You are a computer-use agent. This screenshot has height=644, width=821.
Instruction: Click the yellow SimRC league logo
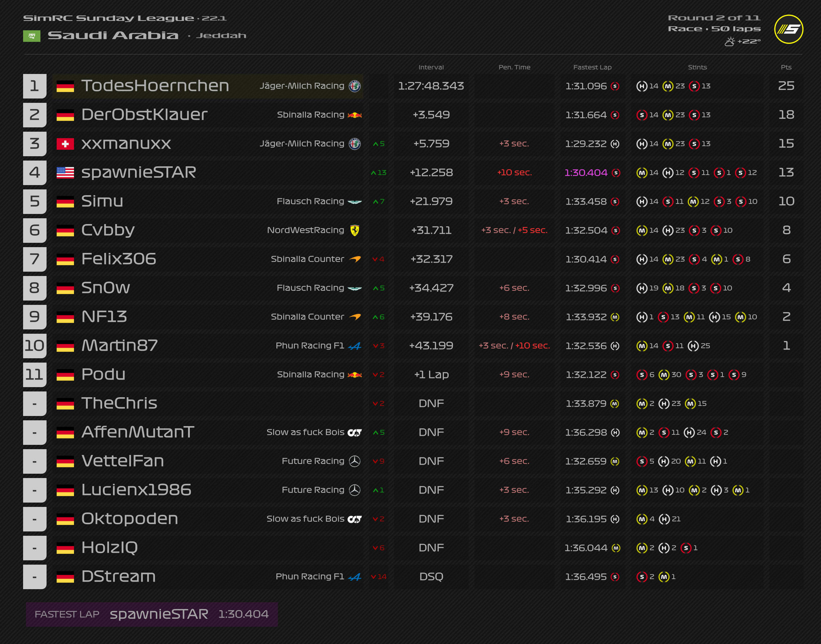pos(789,29)
